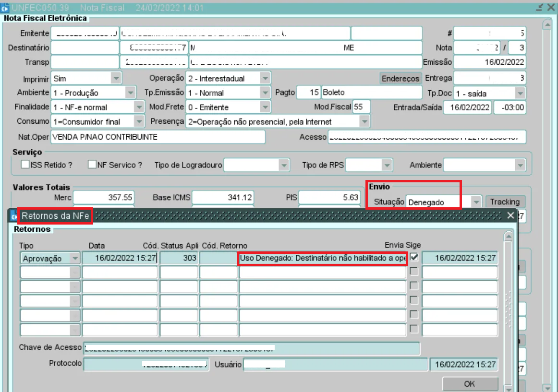Image resolution: width=558 pixels, height=392 pixels.
Task: Click main form scrollbar up arrow
Action: tap(547, 24)
